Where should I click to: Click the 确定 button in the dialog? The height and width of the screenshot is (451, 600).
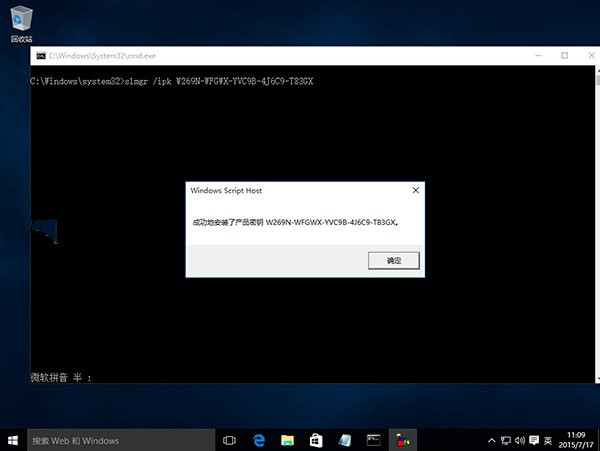click(x=393, y=261)
